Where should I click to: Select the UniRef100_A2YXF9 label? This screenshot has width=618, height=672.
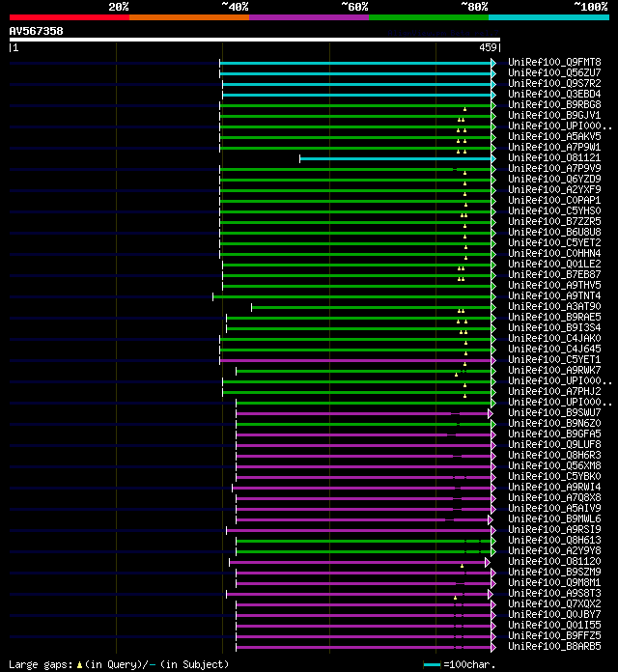(x=554, y=190)
